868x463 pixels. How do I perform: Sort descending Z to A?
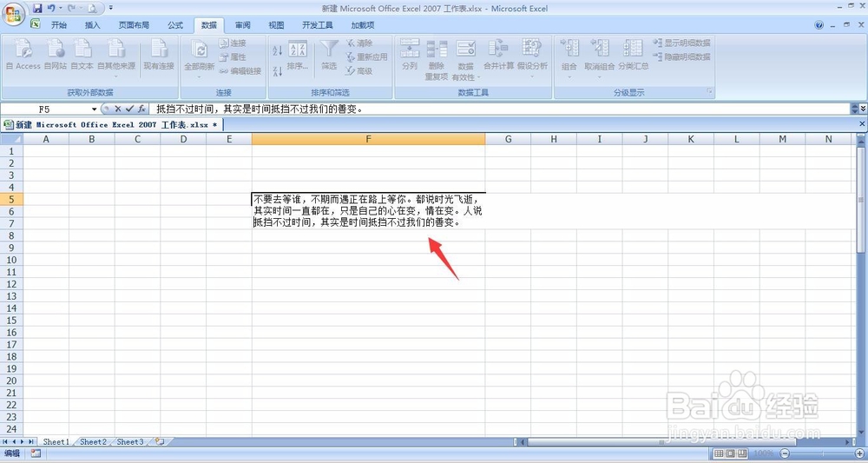278,71
